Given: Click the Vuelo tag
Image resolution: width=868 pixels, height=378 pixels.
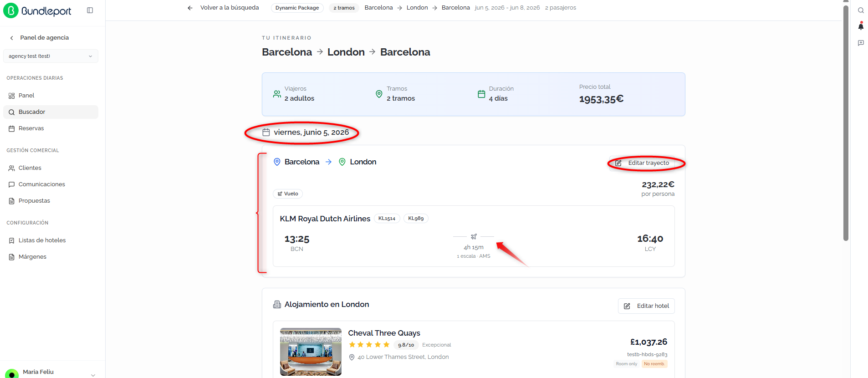Looking at the screenshot, I should coord(288,194).
